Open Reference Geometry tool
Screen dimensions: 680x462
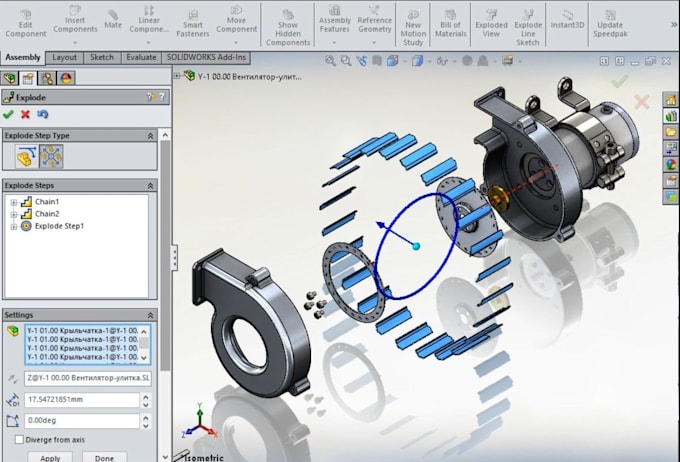click(374, 20)
